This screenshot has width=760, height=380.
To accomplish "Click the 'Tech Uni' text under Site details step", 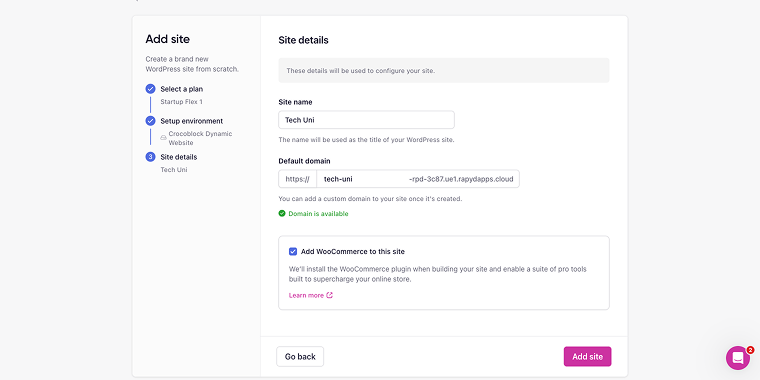I will [x=174, y=170].
